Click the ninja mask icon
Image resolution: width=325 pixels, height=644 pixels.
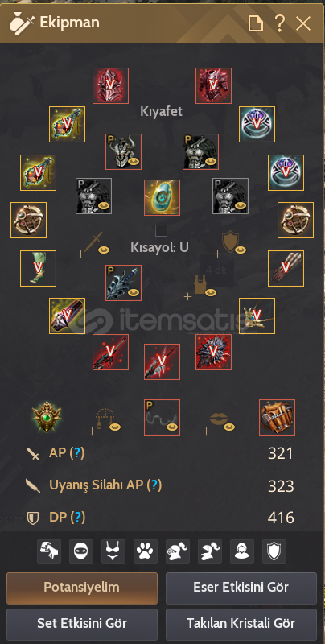[80, 551]
